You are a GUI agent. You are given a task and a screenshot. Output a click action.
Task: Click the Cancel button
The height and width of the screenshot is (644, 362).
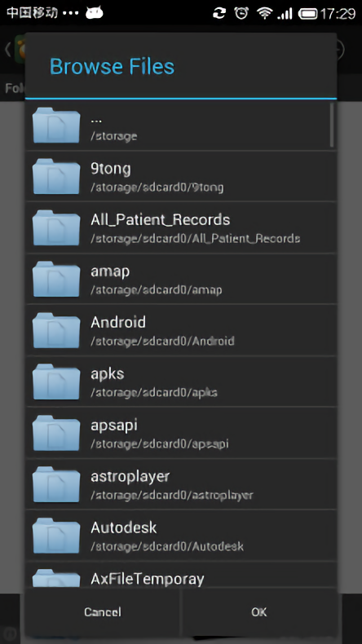tap(103, 612)
